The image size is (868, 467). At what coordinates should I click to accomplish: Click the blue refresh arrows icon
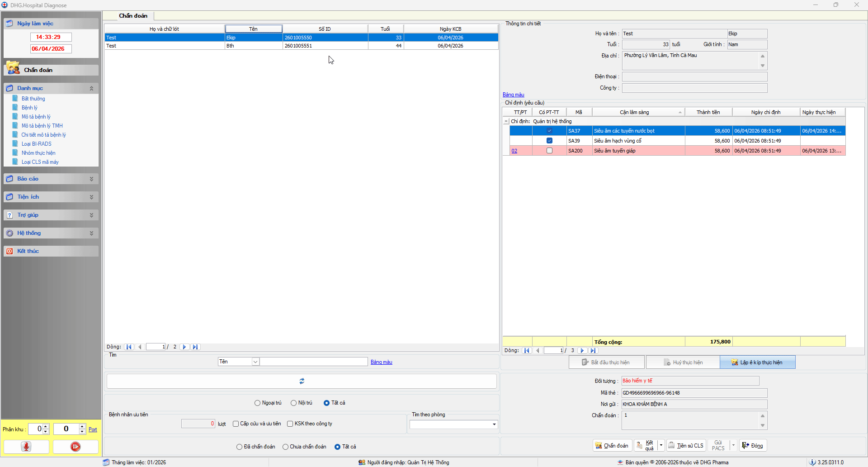[302, 381]
